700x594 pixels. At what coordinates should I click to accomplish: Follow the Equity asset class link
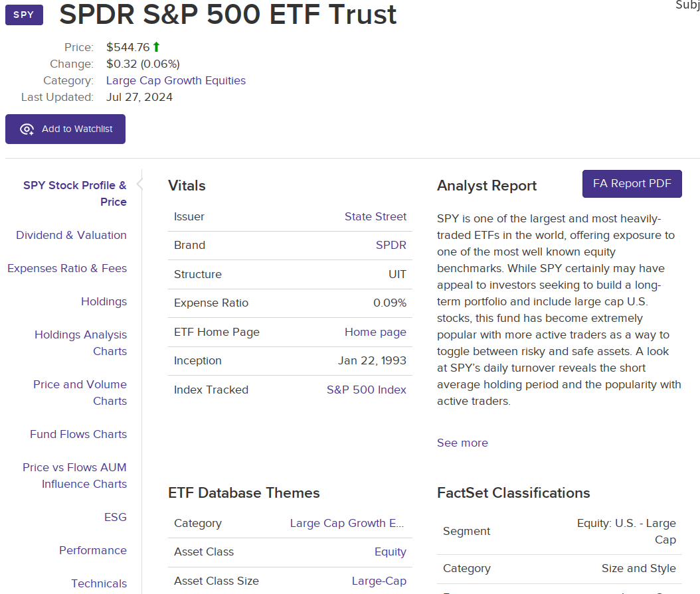tap(390, 552)
